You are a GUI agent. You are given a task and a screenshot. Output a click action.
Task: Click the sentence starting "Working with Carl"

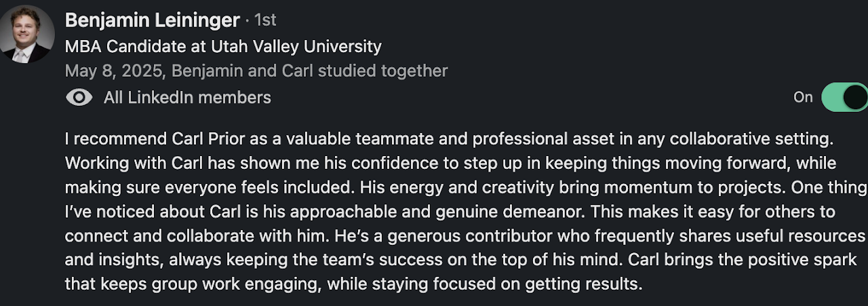pyautogui.click(x=203, y=164)
